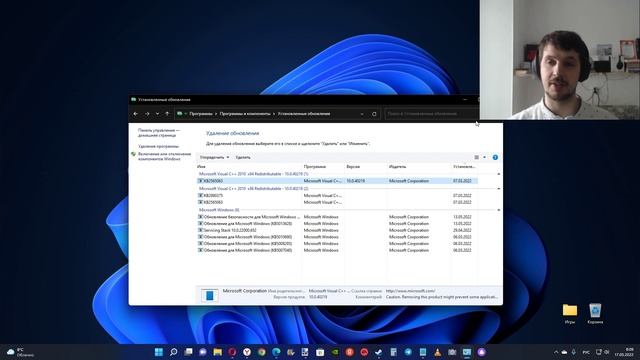Click the Удалить button in toolbar
Screen dimensions: 640x360
243,157
